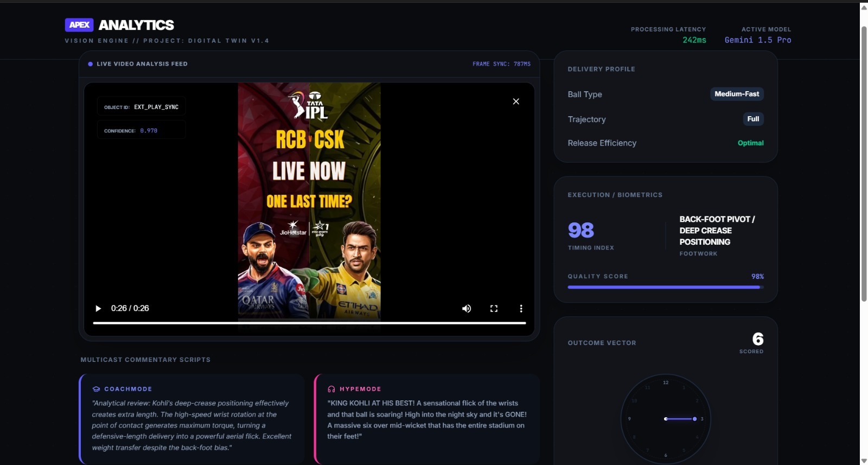This screenshot has height=465, width=868.
Task: Click the Quality Score progress bar
Action: click(x=666, y=287)
